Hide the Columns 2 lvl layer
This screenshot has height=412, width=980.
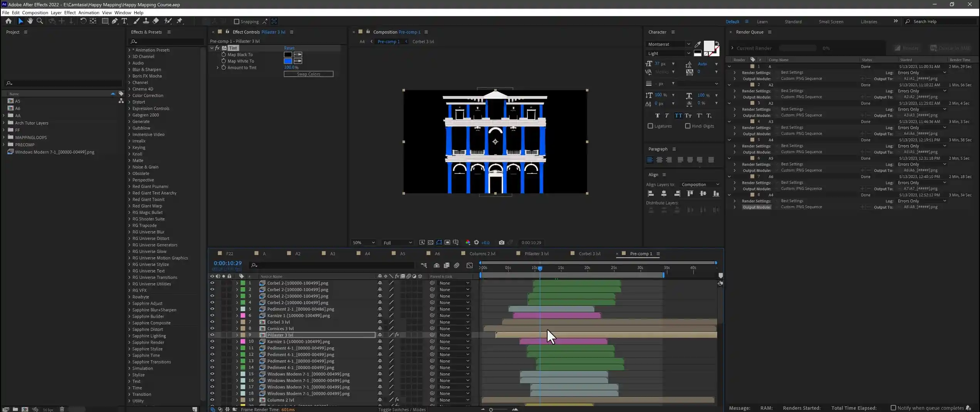coord(212,400)
